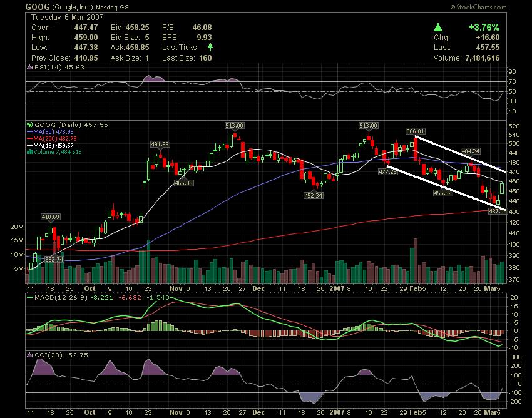Viewport: 532px width, 418px height.
Task: Click the -200 CCI axis label
Action: pyautogui.click(x=514, y=402)
